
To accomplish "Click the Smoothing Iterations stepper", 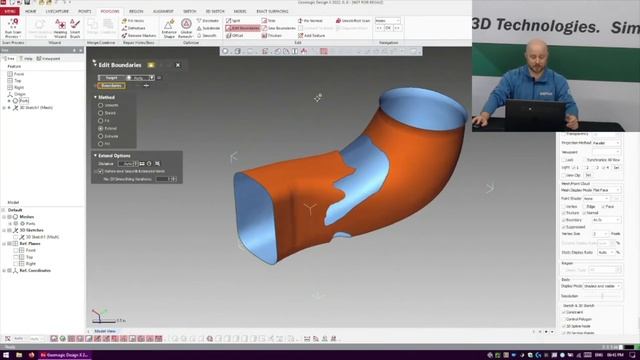I will (174, 179).
